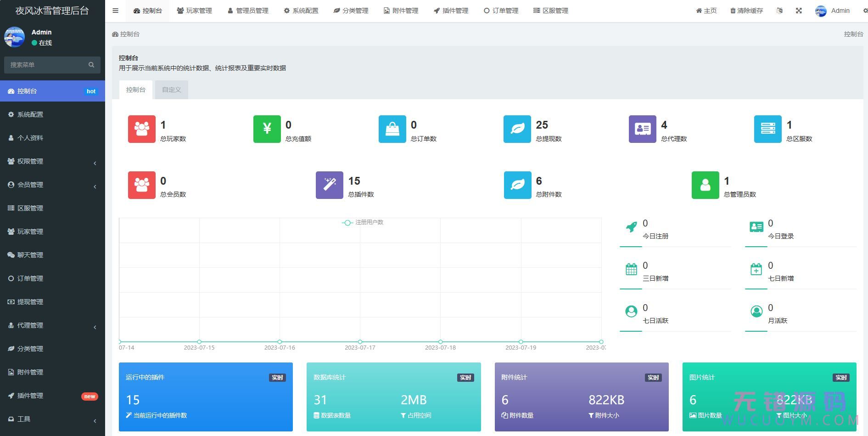Screen dimensions: 868x436
Task: Click the red 总玩家数 users icon
Action: click(x=141, y=129)
